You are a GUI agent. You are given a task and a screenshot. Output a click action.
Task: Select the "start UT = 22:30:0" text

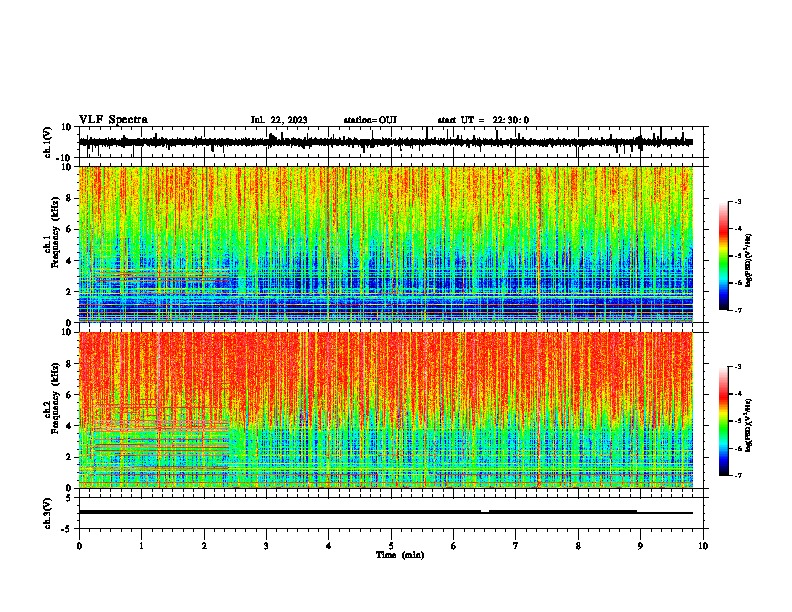[483, 120]
